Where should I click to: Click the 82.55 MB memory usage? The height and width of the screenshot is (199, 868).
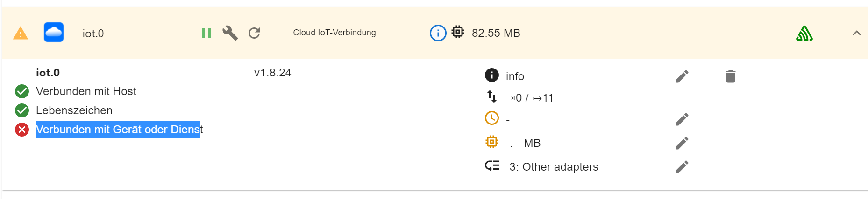coord(496,33)
